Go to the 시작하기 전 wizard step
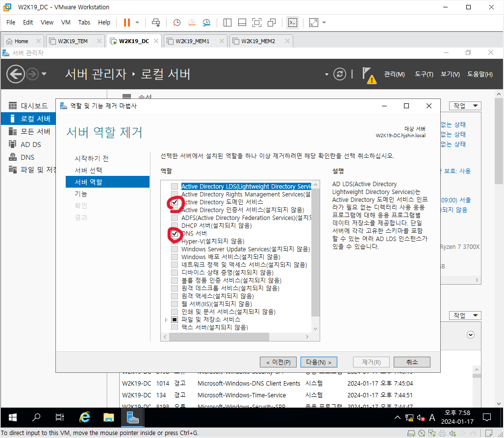The image size is (504, 438). tap(92, 158)
